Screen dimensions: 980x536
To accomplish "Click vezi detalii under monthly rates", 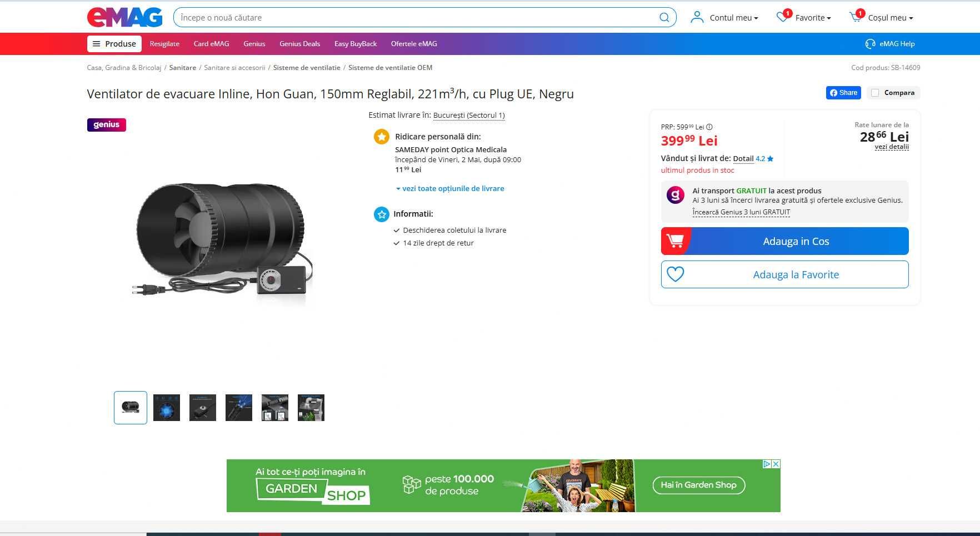I will coord(892,147).
